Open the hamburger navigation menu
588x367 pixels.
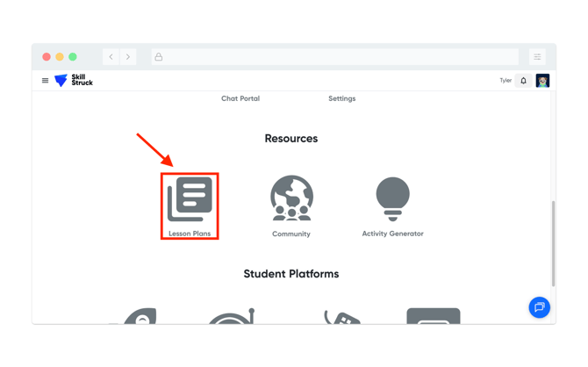(46, 81)
